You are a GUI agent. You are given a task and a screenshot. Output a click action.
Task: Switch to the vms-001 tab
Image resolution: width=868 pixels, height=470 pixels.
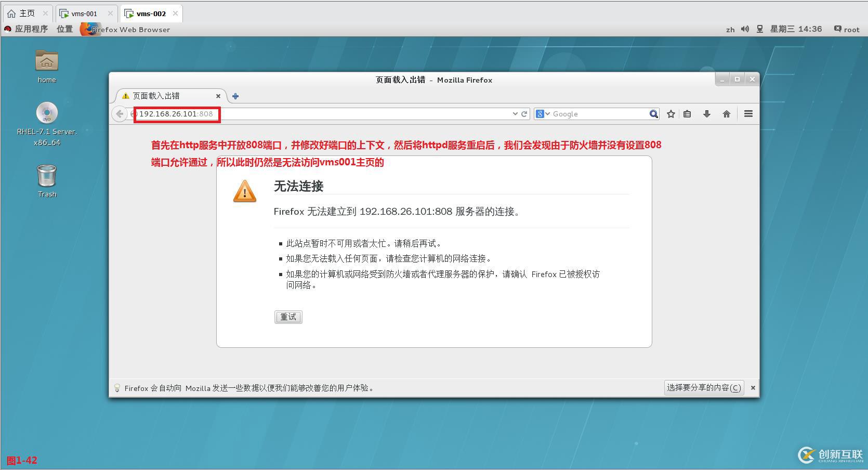[85, 13]
